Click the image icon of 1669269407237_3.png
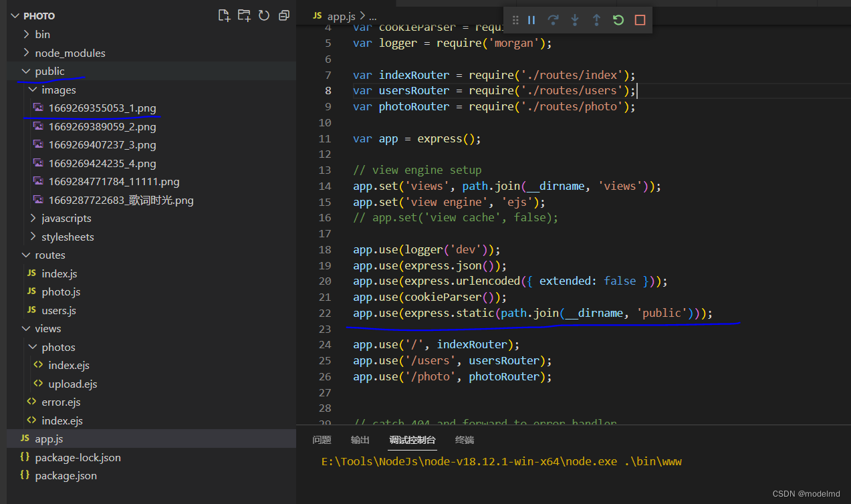This screenshot has height=504, width=851. (x=38, y=144)
